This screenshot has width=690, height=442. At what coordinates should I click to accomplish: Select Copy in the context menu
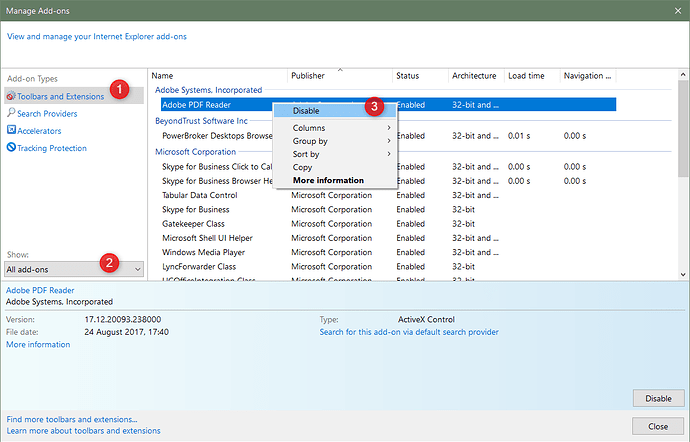[x=303, y=167]
